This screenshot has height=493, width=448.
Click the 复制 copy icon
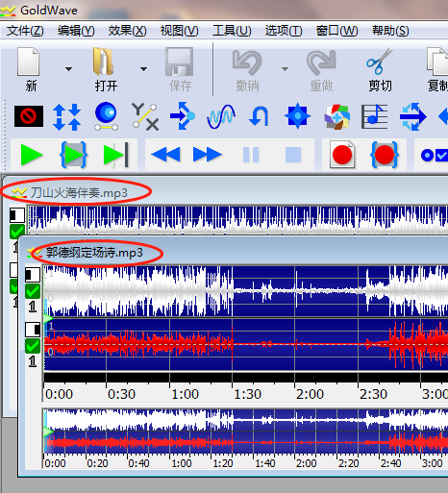(x=437, y=62)
